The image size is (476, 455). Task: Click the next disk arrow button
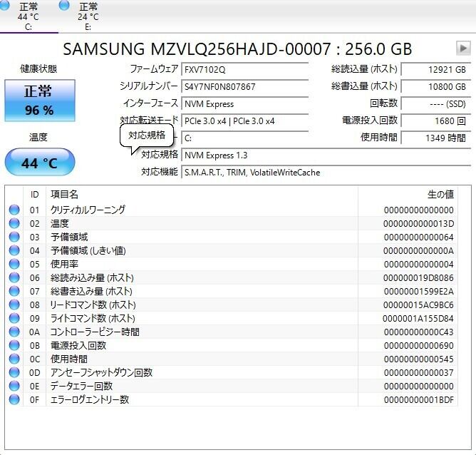463,48
